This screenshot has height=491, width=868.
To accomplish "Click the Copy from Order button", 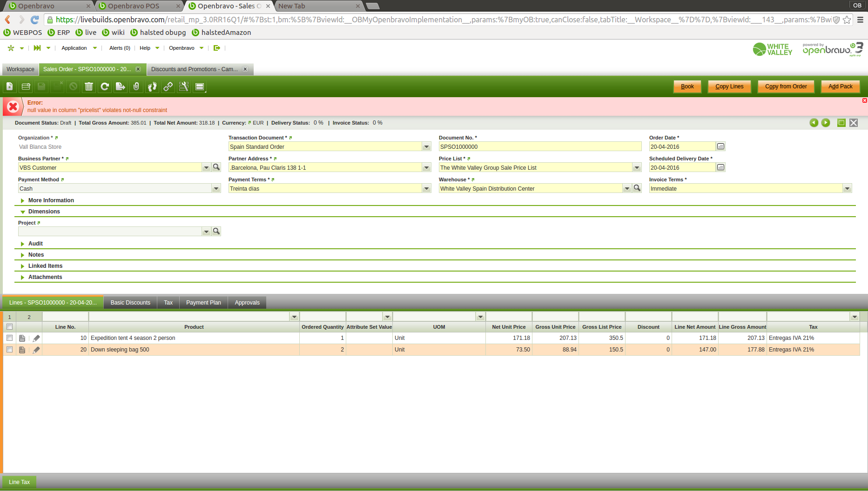I will tap(786, 86).
